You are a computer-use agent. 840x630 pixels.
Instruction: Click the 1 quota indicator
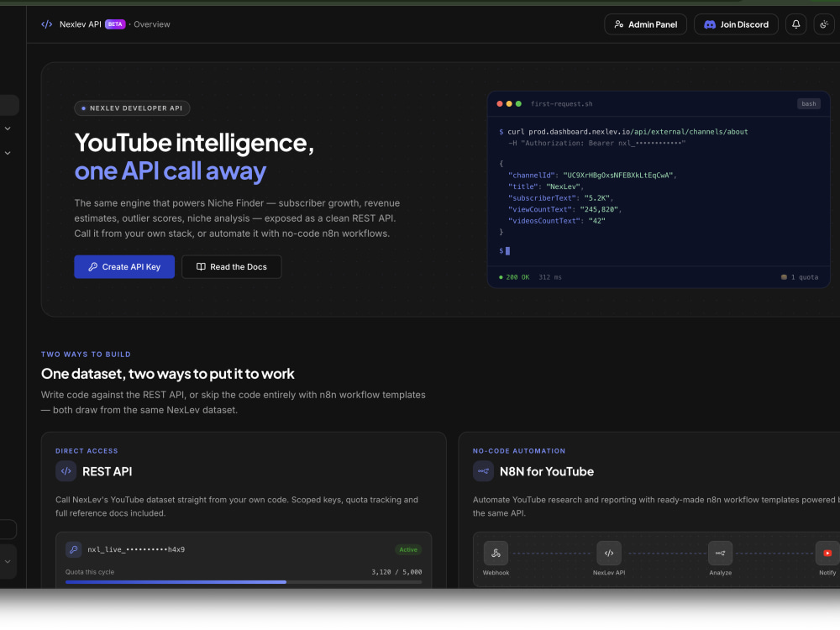[800, 277]
